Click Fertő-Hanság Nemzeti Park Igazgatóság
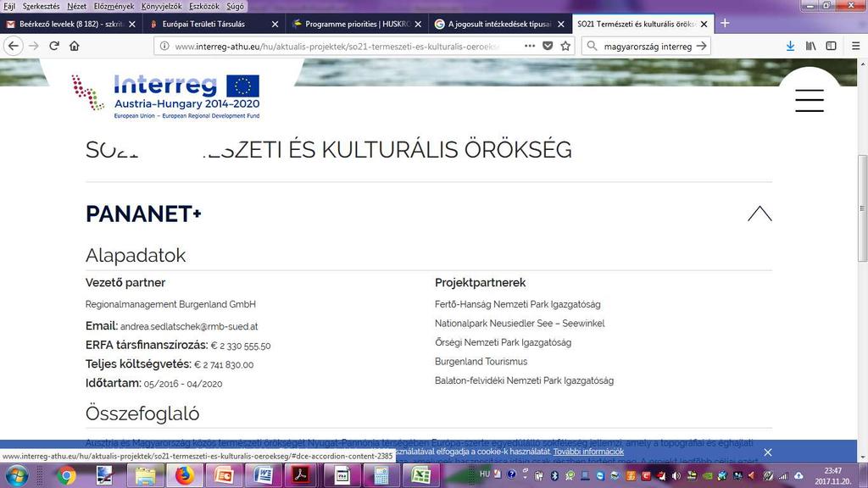 [518, 304]
